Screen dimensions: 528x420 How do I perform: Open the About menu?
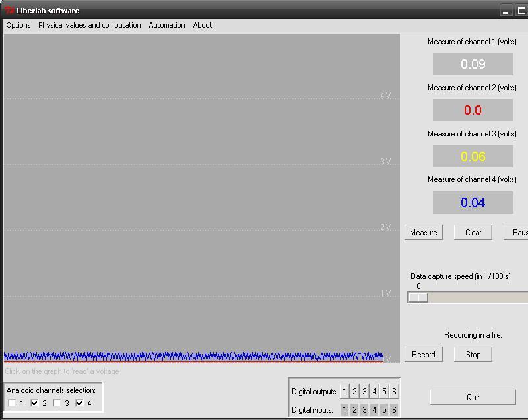(202, 25)
